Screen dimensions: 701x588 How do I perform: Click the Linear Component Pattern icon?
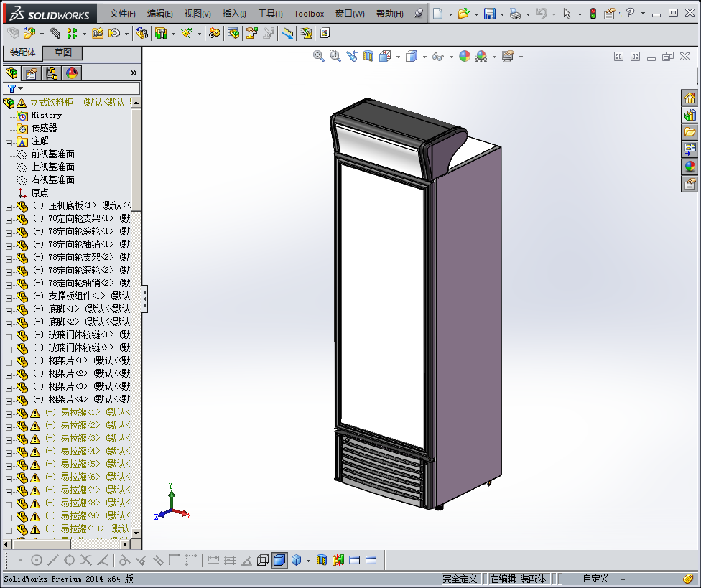coord(72,33)
